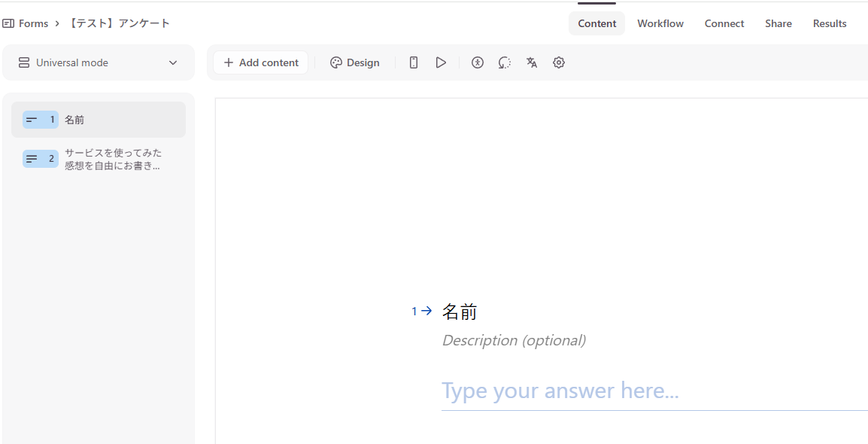Click long text badge for question 2
868x444 pixels.
click(x=40, y=159)
